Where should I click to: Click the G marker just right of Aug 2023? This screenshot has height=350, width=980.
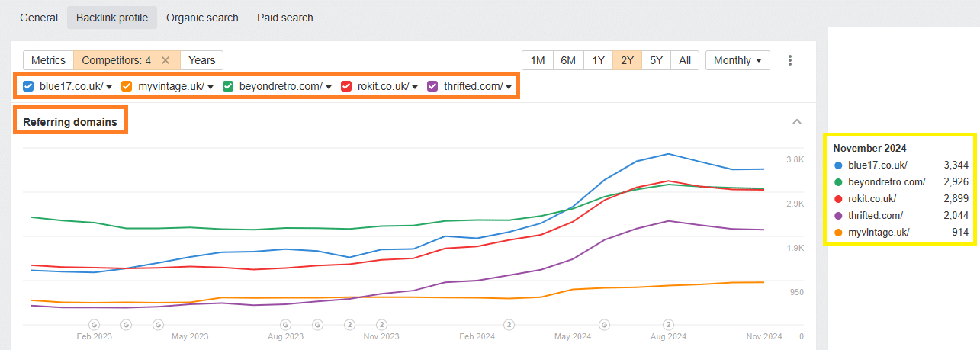coord(318,324)
